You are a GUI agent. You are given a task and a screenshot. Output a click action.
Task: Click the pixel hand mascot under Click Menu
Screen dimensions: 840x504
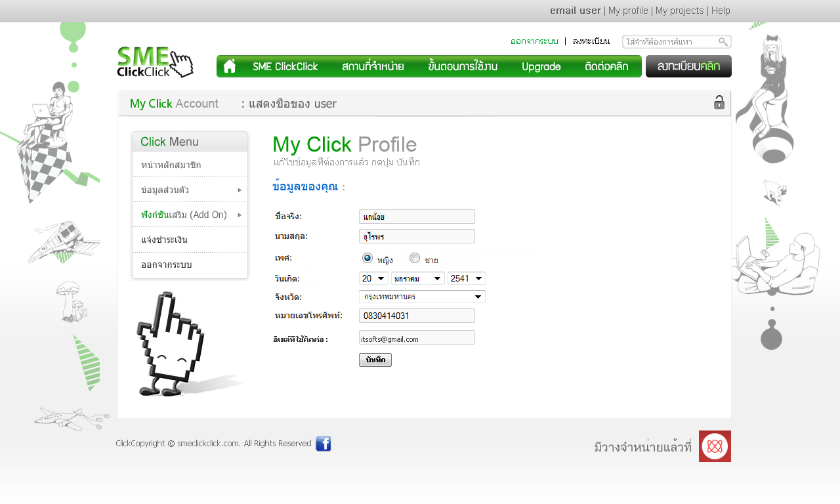pos(172,345)
